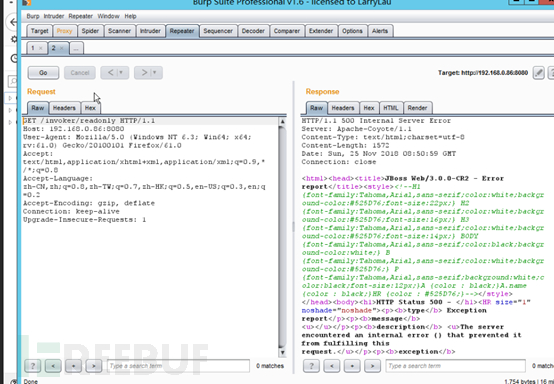554x384 pixels.
Task: Jump to previous match in response search
Action: [x=332, y=366]
